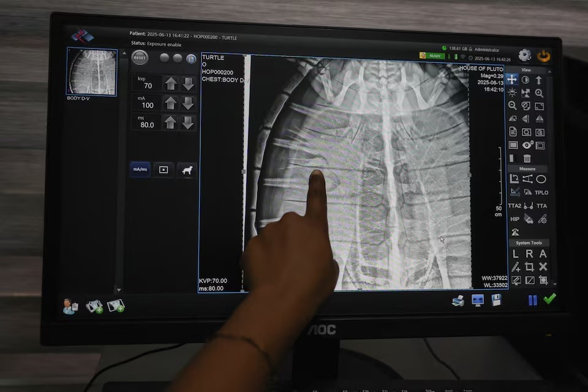This screenshot has width=588, height=392.
Task: Collapse the Measure section header
Action: click(x=527, y=169)
